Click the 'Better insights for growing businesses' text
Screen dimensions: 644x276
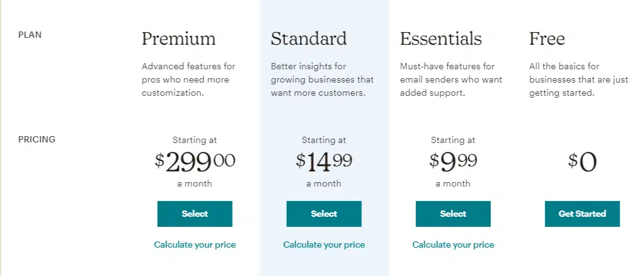tap(322, 79)
